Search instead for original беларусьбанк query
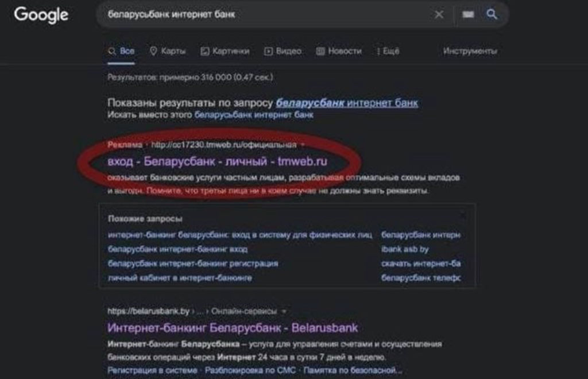588x379 pixels. (254, 115)
